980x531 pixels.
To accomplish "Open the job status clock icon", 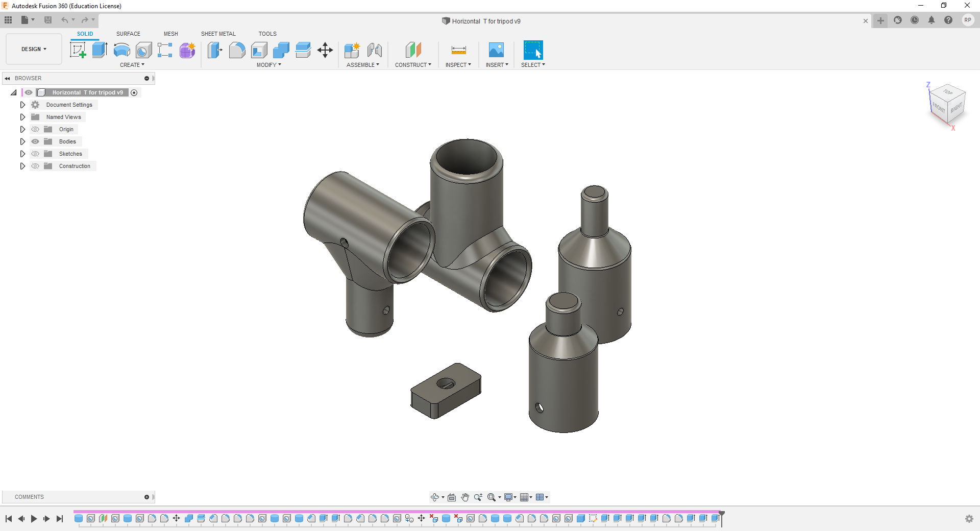I will tap(915, 20).
